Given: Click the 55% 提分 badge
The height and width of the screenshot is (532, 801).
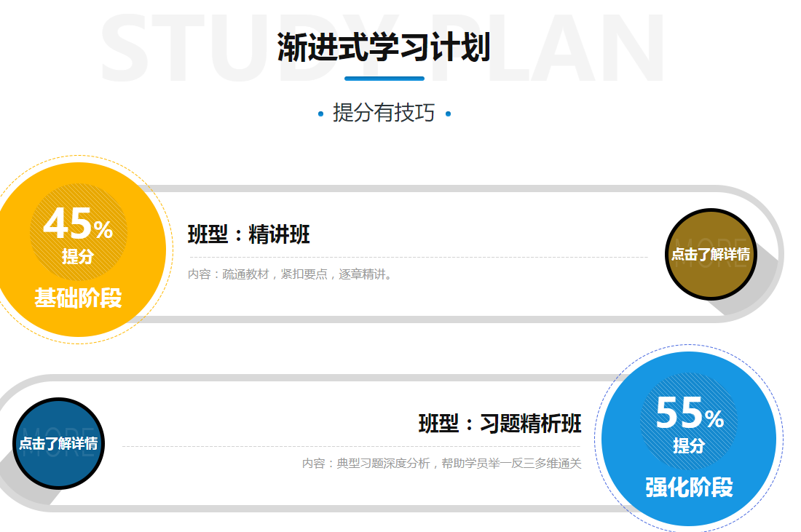Looking at the screenshot, I should click(689, 421).
